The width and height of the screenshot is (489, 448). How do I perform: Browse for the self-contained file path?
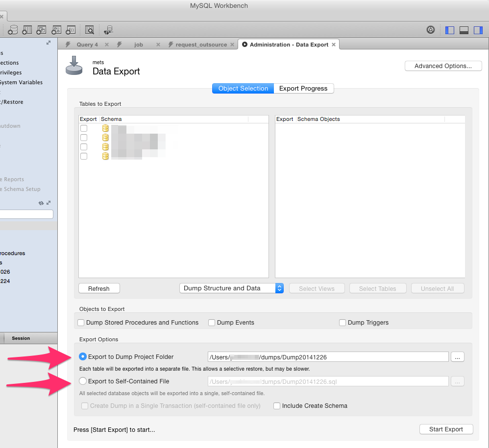pyautogui.click(x=458, y=381)
